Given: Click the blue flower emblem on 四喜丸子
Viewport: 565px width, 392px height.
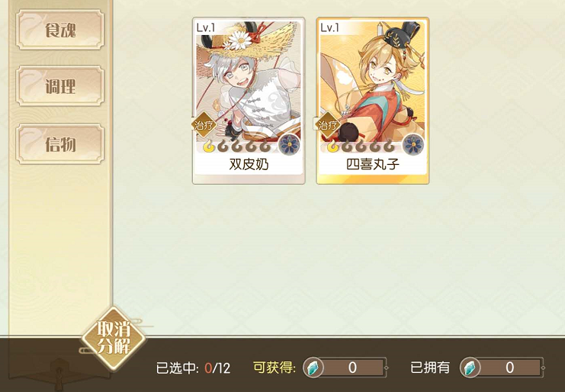Looking at the screenshot, I should click(x=413, y=145).
